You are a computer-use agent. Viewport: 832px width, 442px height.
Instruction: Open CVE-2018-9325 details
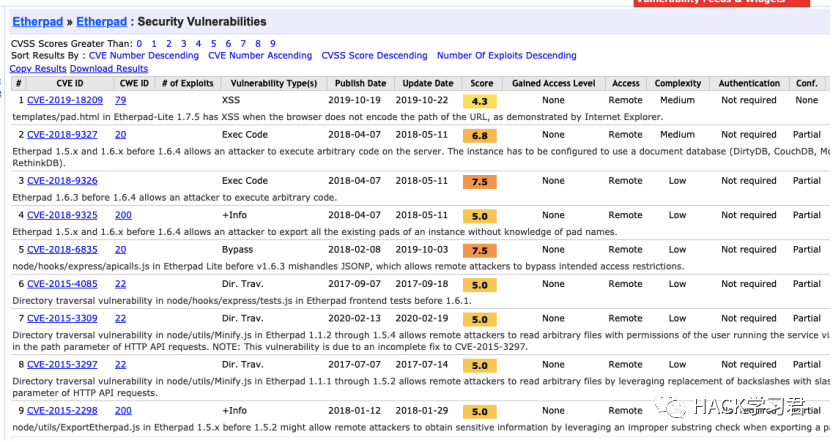pyautogui.click(x=62, y=215)
